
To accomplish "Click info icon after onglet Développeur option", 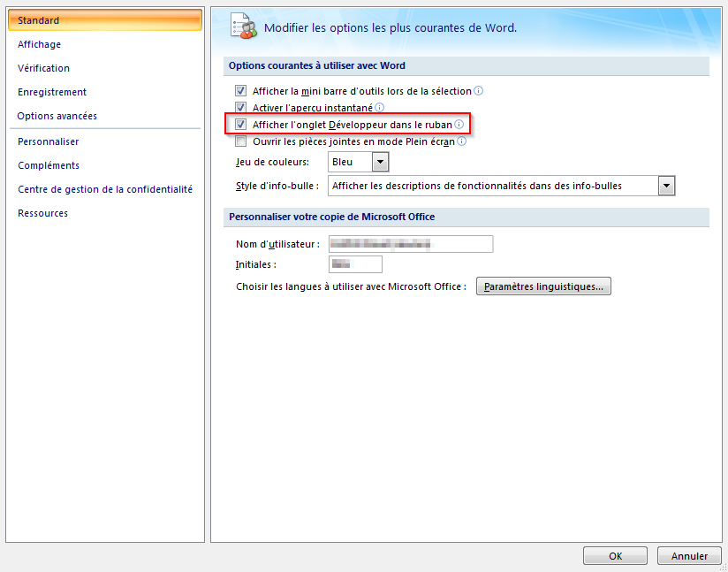I will coord(459,125).
